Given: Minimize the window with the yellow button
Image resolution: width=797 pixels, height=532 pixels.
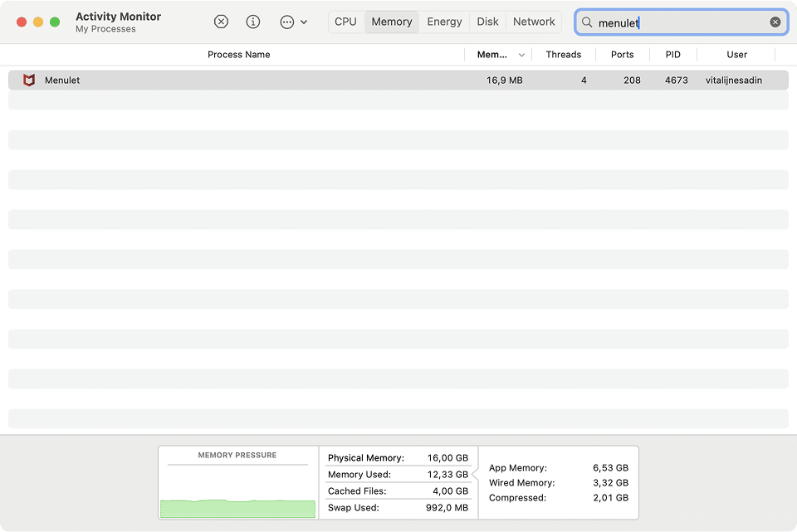Looking at the screenshot, I should pos(38,22).
